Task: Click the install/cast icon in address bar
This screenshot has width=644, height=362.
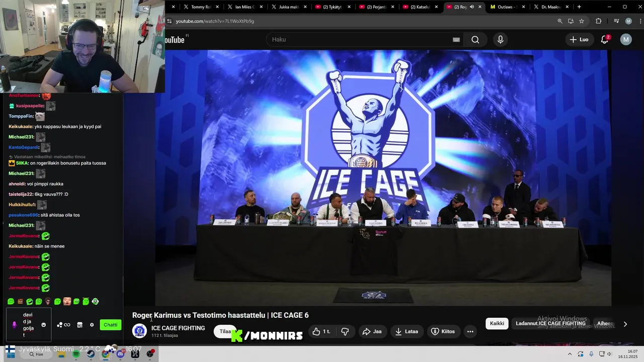Action: pos(571,21)
